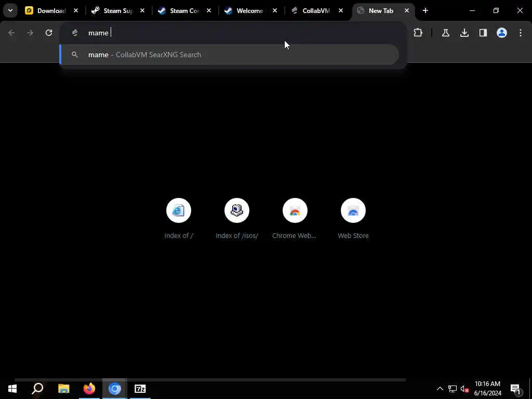Screen dimensions: 532x399
Task: Launch File Explorer from taskbar
Action: coord(63,389)
